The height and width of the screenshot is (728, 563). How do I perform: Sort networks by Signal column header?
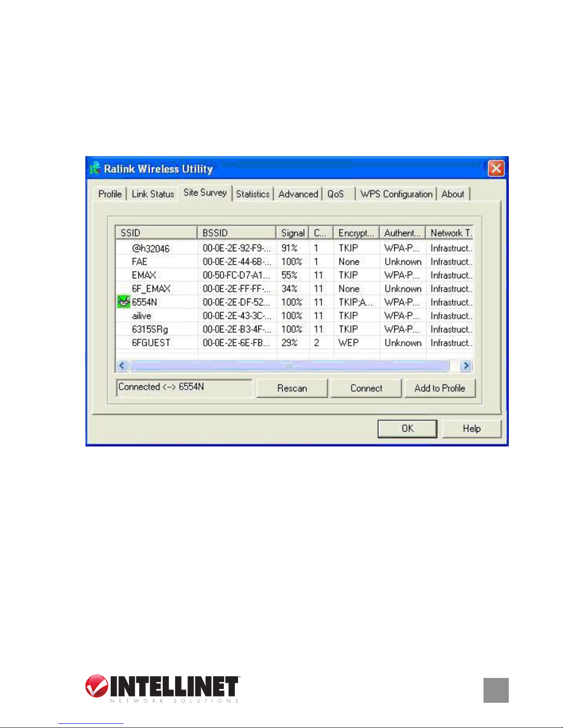point(293,233)
